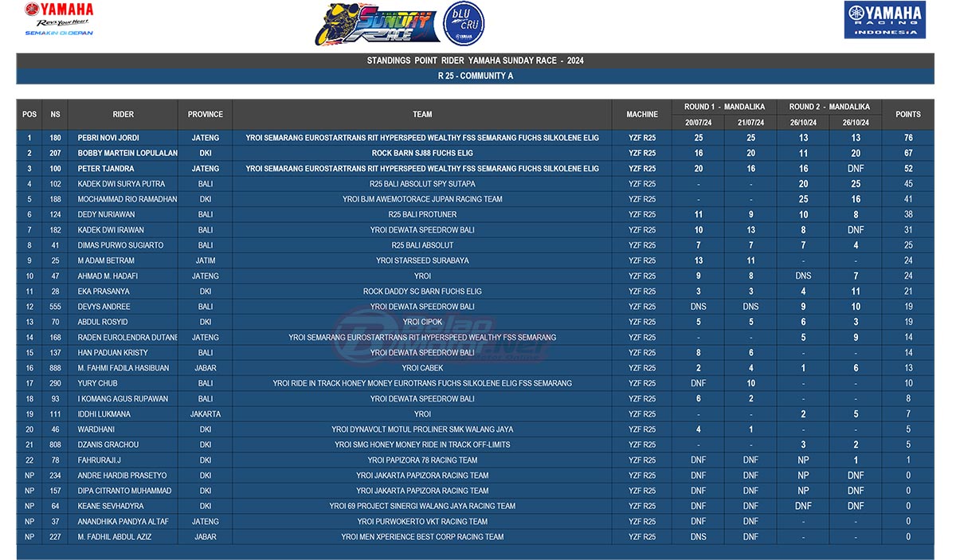Click points total 67 for Bobby

pyautogui.click(x=908, y=153)
